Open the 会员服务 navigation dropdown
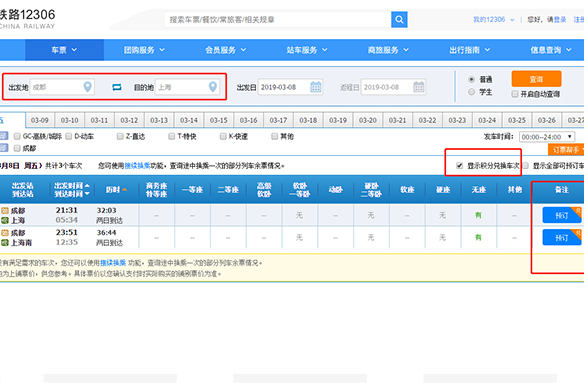 tap(225, 50)
